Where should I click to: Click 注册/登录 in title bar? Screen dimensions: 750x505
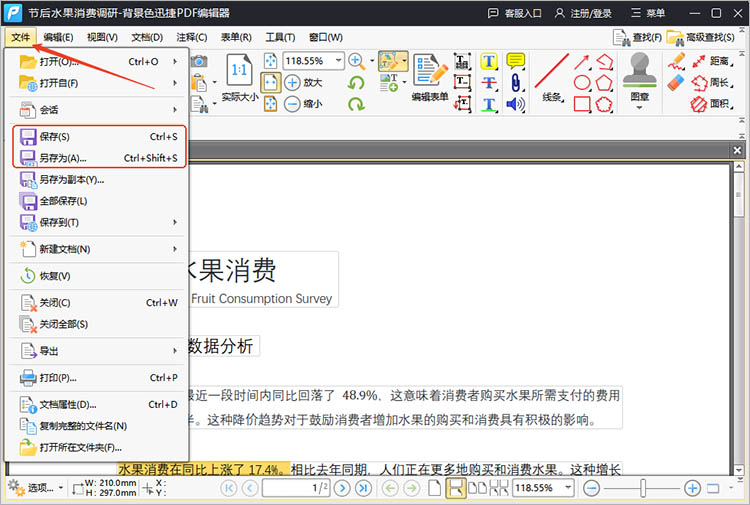[584, 13]
